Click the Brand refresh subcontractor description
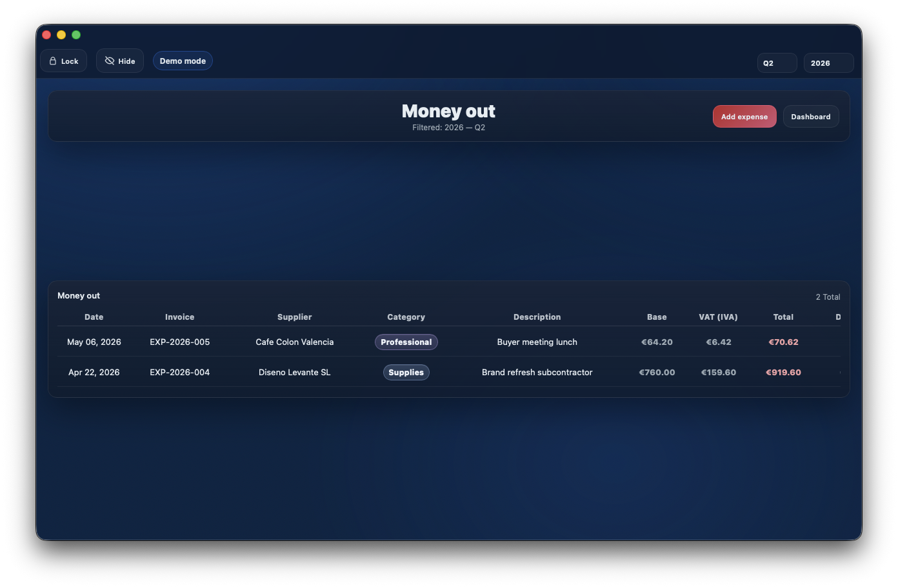 coord(537,373)
